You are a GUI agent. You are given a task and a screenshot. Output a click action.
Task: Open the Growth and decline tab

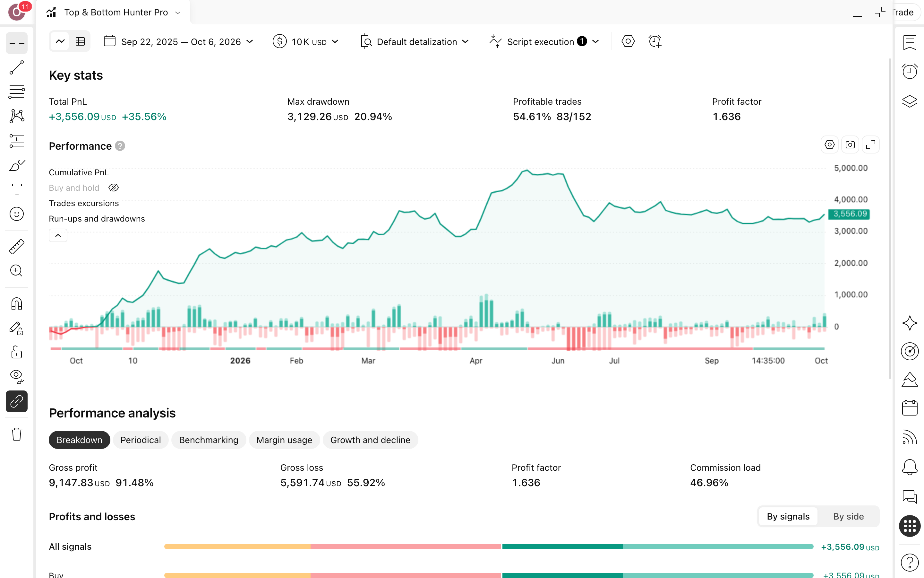(370, 440)
